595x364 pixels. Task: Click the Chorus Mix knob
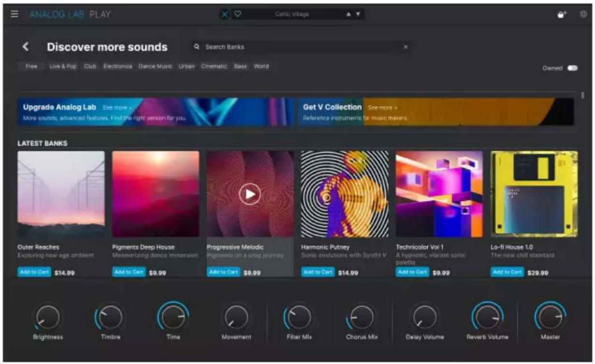click(362, 317)
